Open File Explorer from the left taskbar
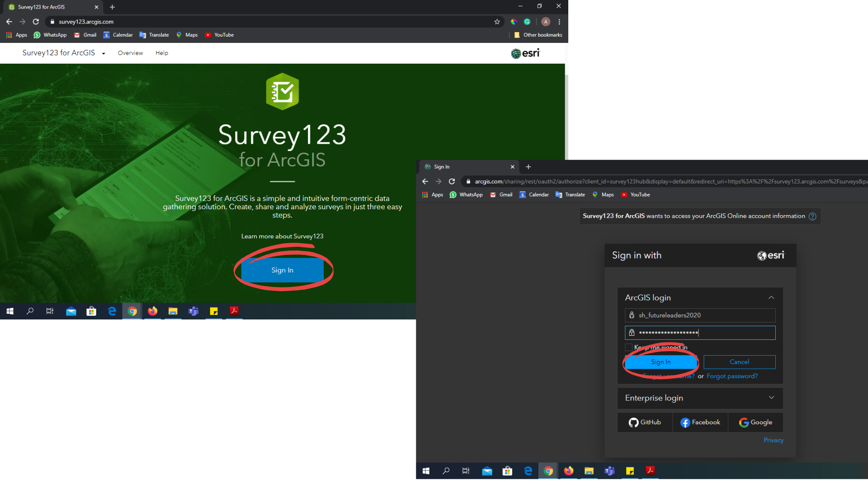The width and height of the screenshot is (868, 488). 173,311
